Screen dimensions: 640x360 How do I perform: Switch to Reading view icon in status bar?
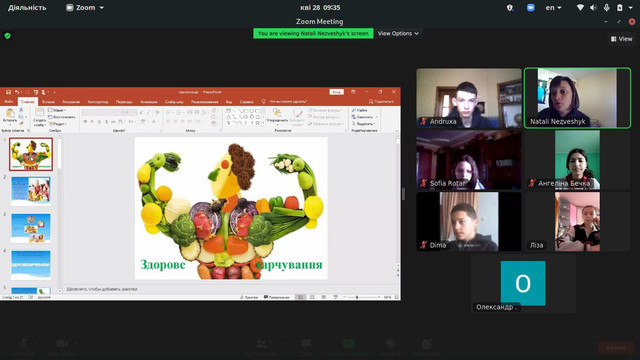[324, 297]
